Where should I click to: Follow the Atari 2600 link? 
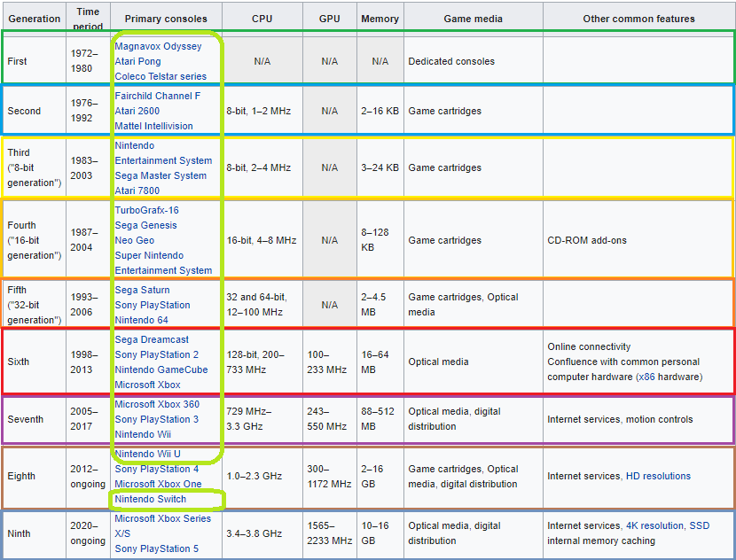click(x=137, y=111)
